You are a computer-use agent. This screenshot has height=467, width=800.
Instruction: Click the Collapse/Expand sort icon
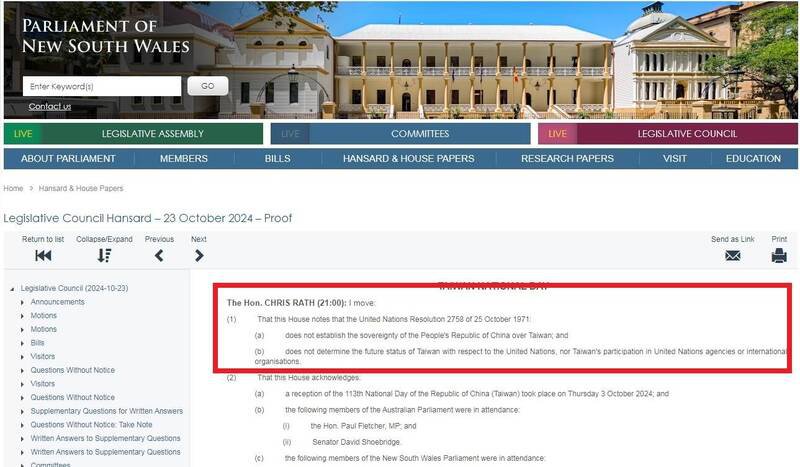click(104, 255)
